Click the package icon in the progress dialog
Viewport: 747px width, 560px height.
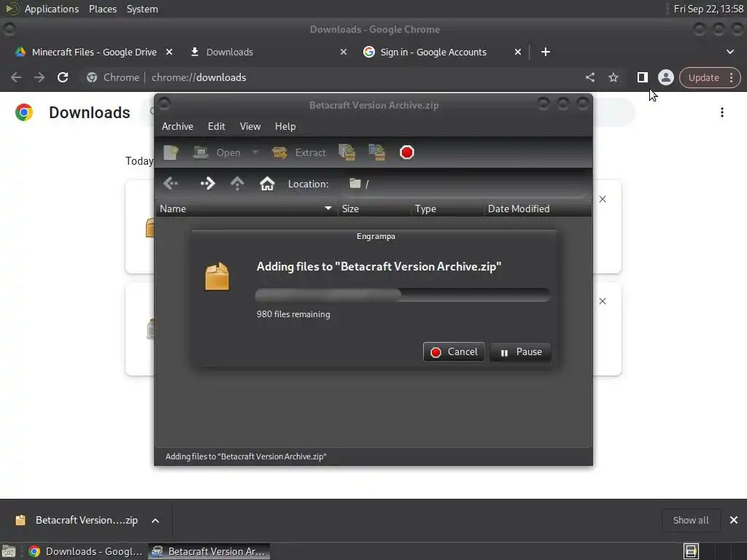217,276
